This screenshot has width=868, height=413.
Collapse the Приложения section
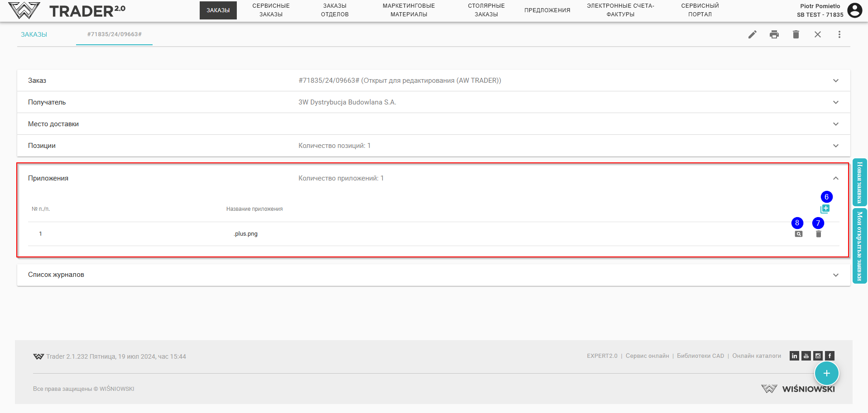pos(835,178)
